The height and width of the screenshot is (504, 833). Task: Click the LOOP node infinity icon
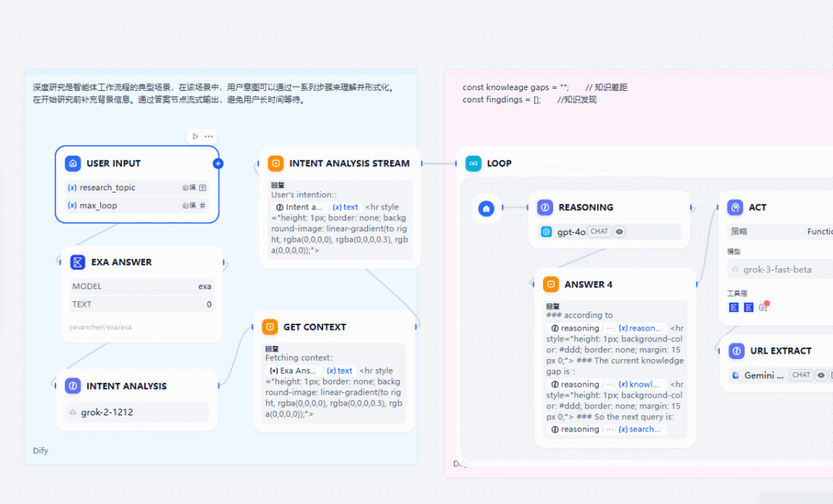[x=474, y=163]
